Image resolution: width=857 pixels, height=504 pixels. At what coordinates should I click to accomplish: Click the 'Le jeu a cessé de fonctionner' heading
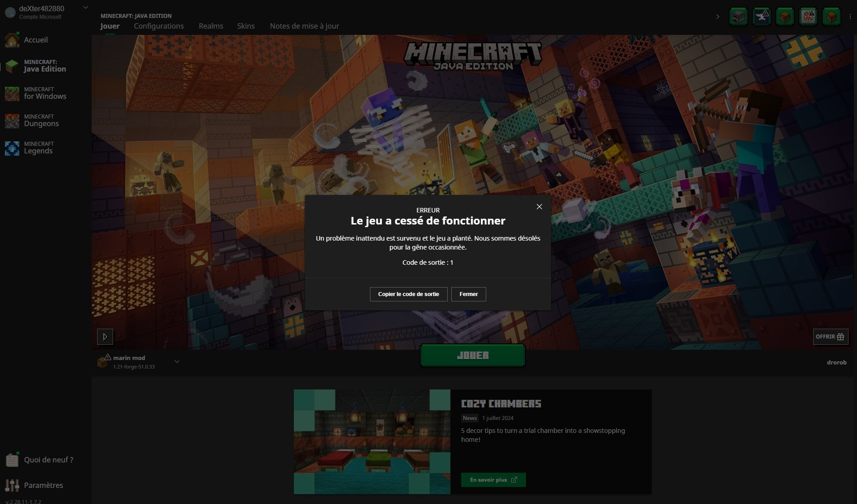(x=428, y=220)
